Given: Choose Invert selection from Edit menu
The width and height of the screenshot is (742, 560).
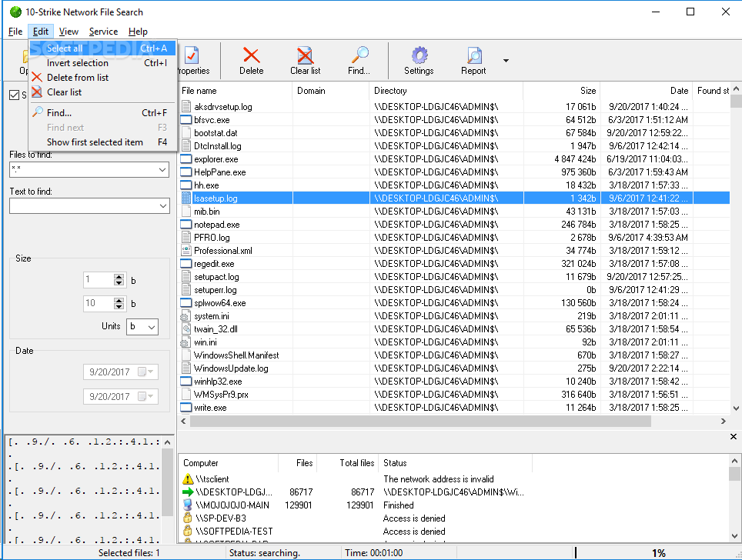Looking at the screenshot, I should coord(102,63).
